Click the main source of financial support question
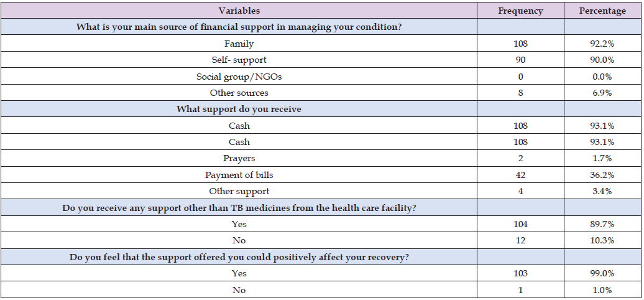The image size is (644, 300). (239, 27)
